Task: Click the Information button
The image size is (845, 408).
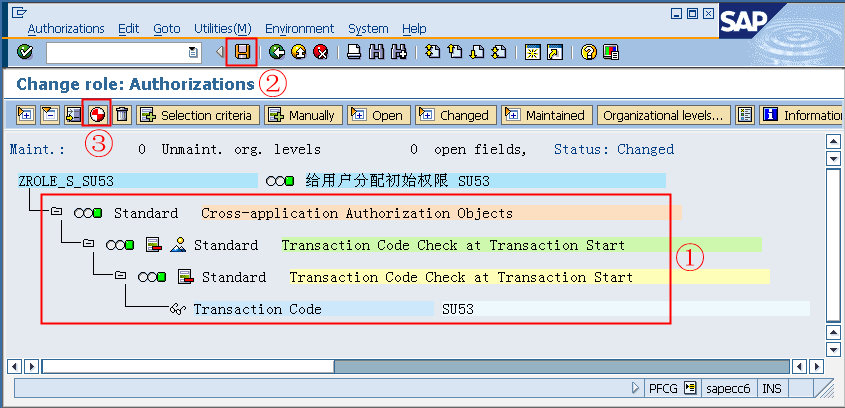Action: pyautogui.click(x=802, y=115)
